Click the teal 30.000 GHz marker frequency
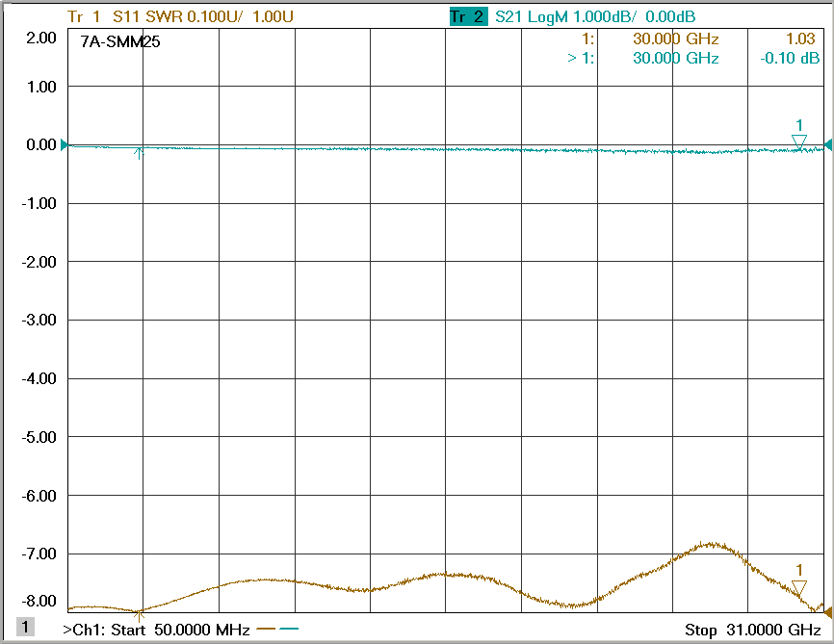This screenshot has width=834, height=644. [675, 58]
